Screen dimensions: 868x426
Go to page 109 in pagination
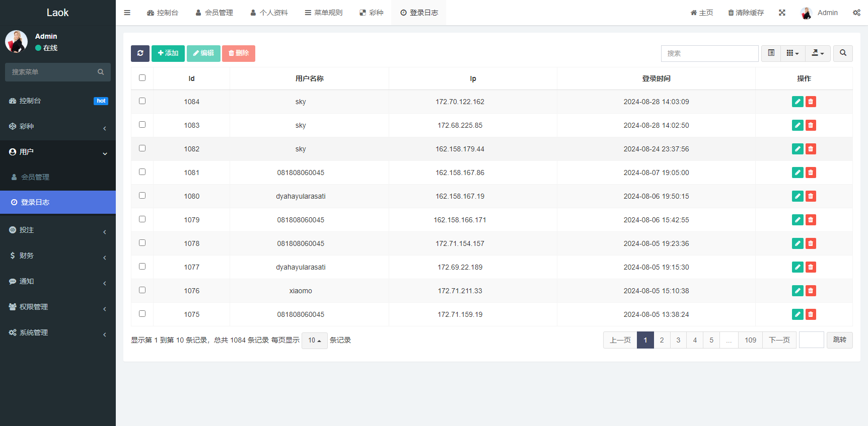click(x=750, y=340)
